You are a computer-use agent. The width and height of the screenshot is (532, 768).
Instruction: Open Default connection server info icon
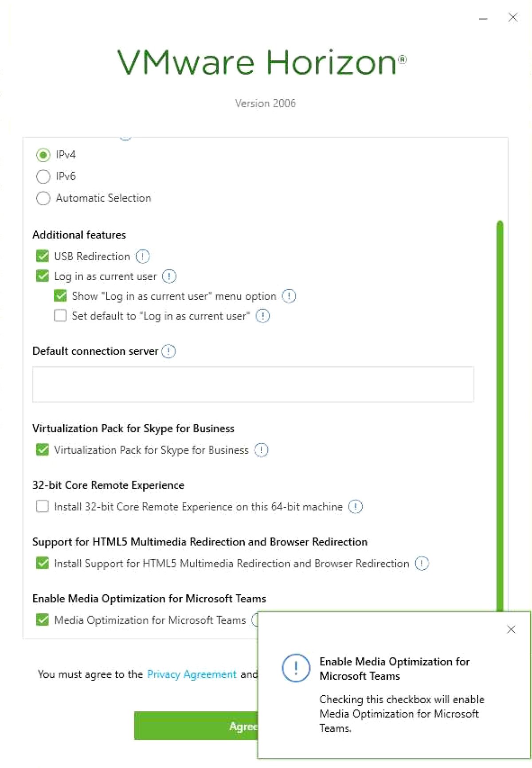click(168, 351)
